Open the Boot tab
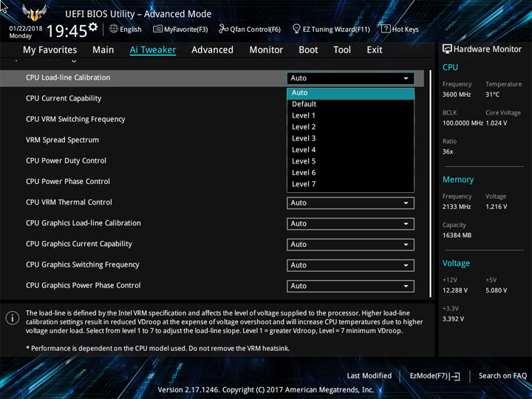The image size is (532, 399). tap(308, 50)
